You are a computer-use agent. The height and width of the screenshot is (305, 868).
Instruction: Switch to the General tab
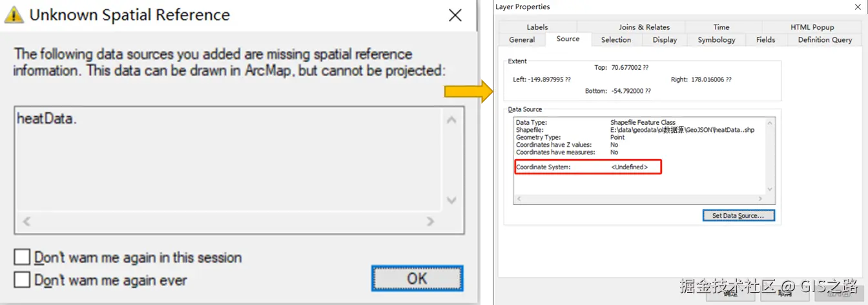pyautogui.click(x=522, y=39)
